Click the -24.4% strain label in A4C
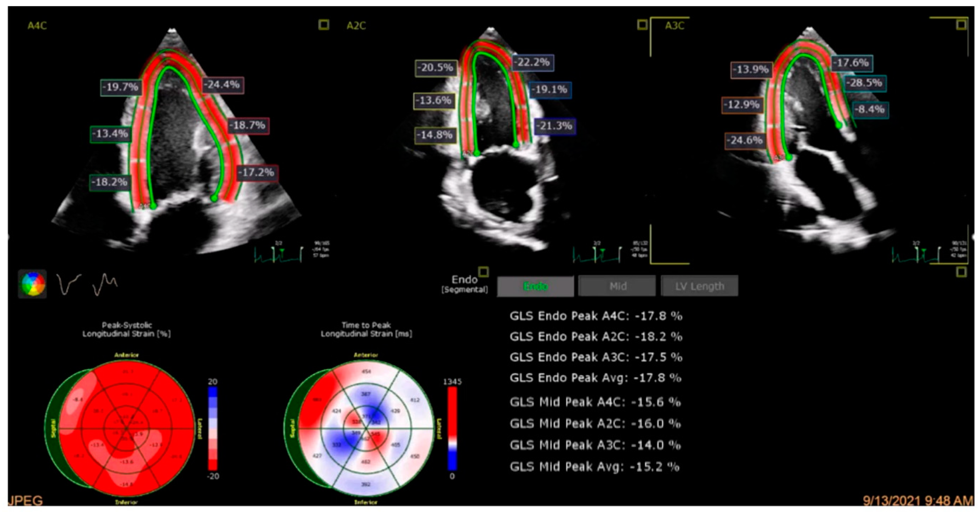This screenshot has height=512, width=980. [x=223, y=85]
